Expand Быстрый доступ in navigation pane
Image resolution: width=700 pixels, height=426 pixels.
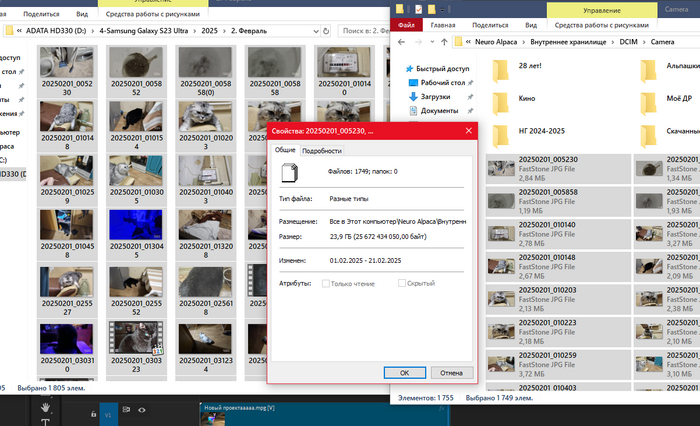(x=400, y=67)
